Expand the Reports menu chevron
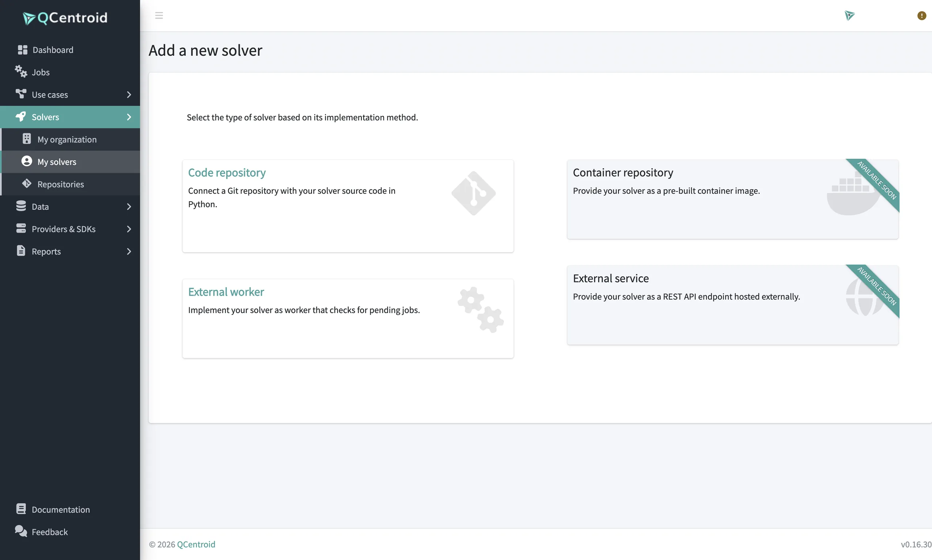The image size is (932, 560). (129, 252)
